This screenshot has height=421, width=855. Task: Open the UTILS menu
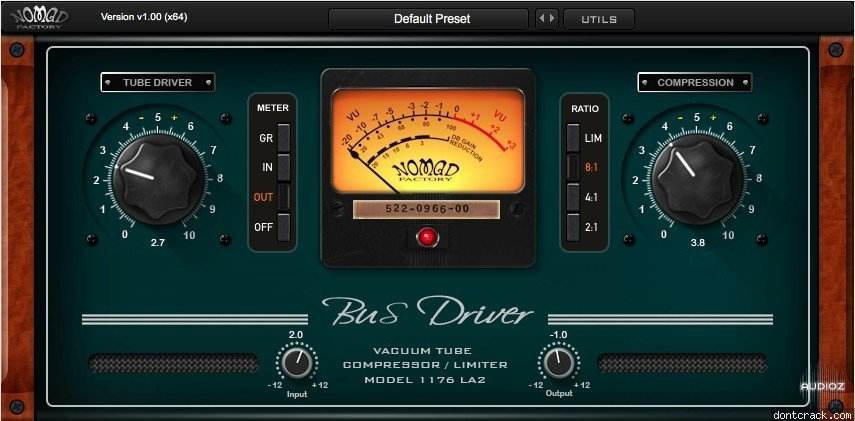tap(599, 19)
